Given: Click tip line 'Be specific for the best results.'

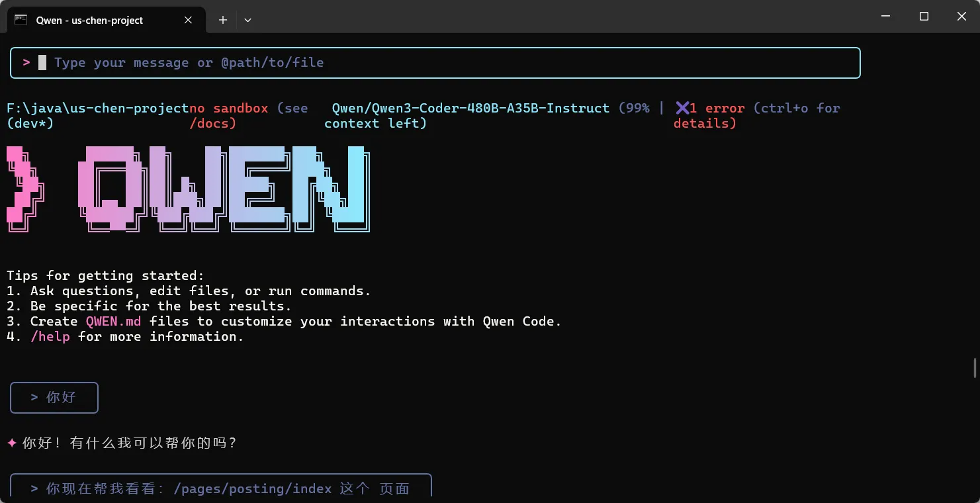Looking at the screenshot, I should coord(161,306).
